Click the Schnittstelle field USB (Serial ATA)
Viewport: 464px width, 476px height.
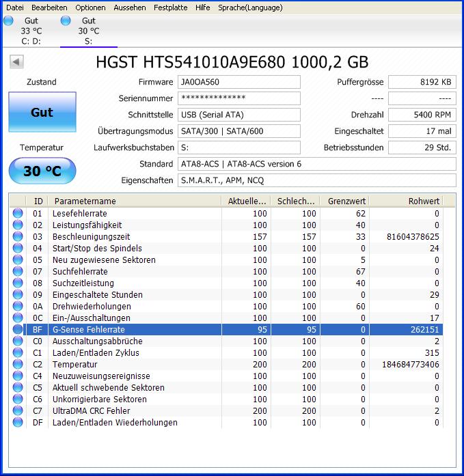click(239, 115)
